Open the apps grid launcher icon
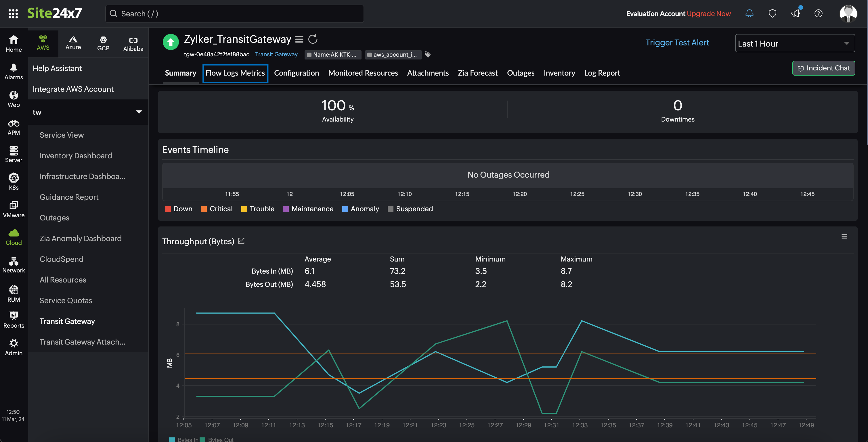The height and width of the screenshot is (442, 868). pyautogui.click(x=13, y=14)
